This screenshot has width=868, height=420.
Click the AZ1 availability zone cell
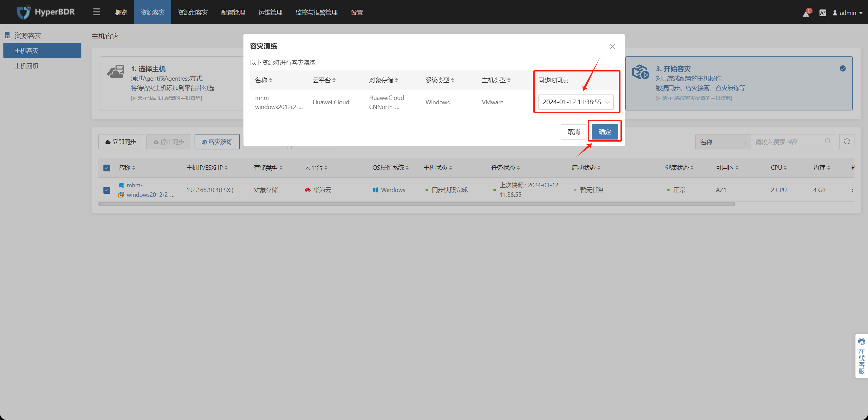pyautogui.click(x=721, y=190)
